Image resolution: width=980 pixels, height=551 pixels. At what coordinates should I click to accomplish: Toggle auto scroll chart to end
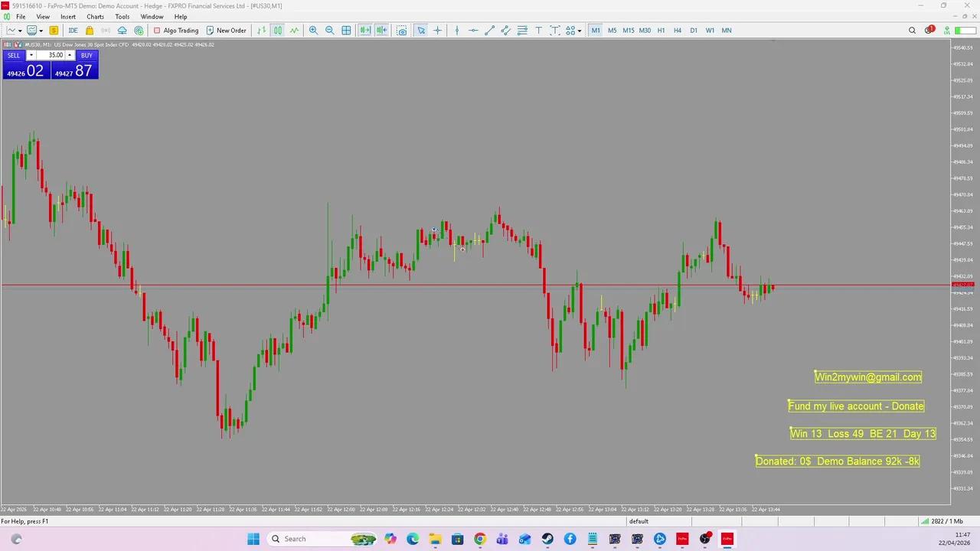365,31
